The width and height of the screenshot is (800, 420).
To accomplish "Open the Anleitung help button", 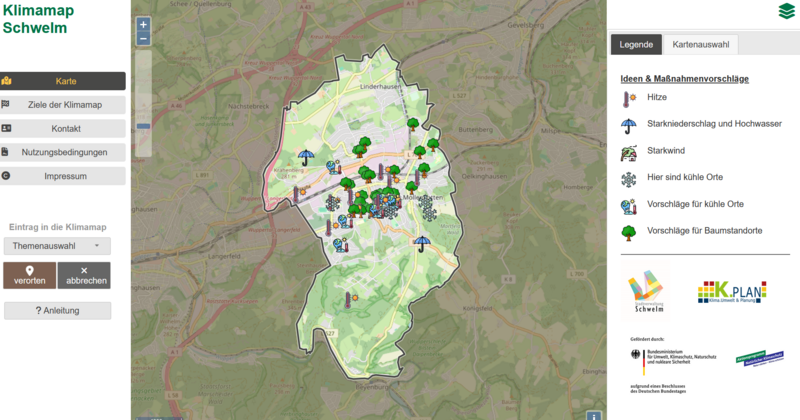I will point(57,311).
